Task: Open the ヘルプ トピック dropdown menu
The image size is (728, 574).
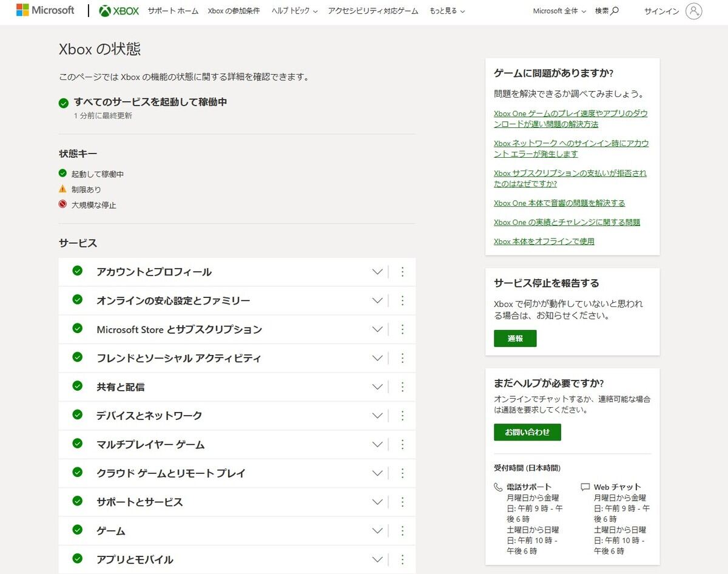Action: (x=295, y=11)
